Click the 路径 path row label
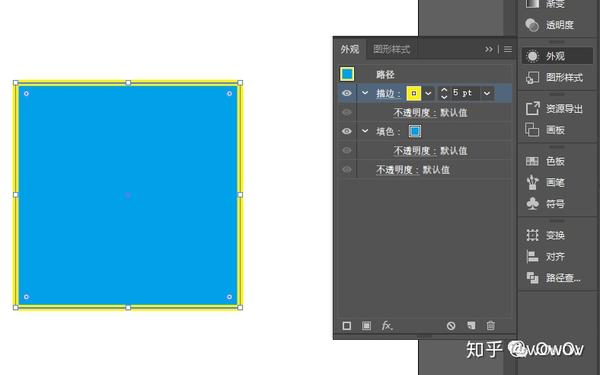 coord(385,75)
